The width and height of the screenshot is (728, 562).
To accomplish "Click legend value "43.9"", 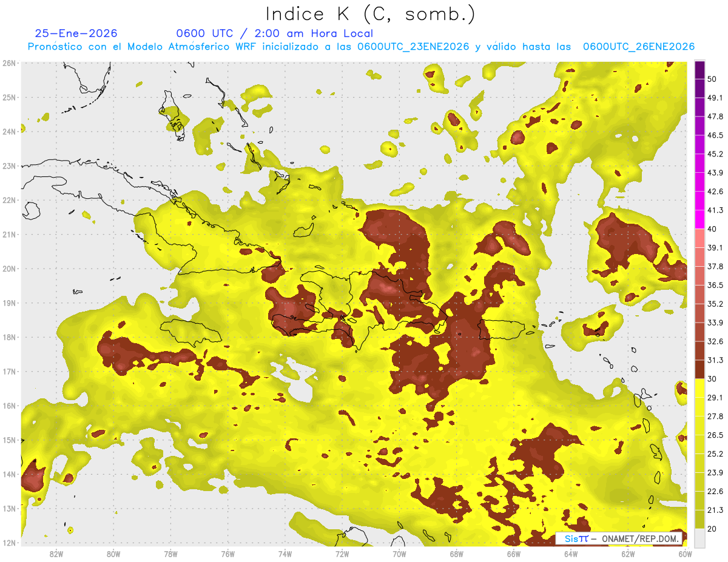I will [x=715, y=173].
